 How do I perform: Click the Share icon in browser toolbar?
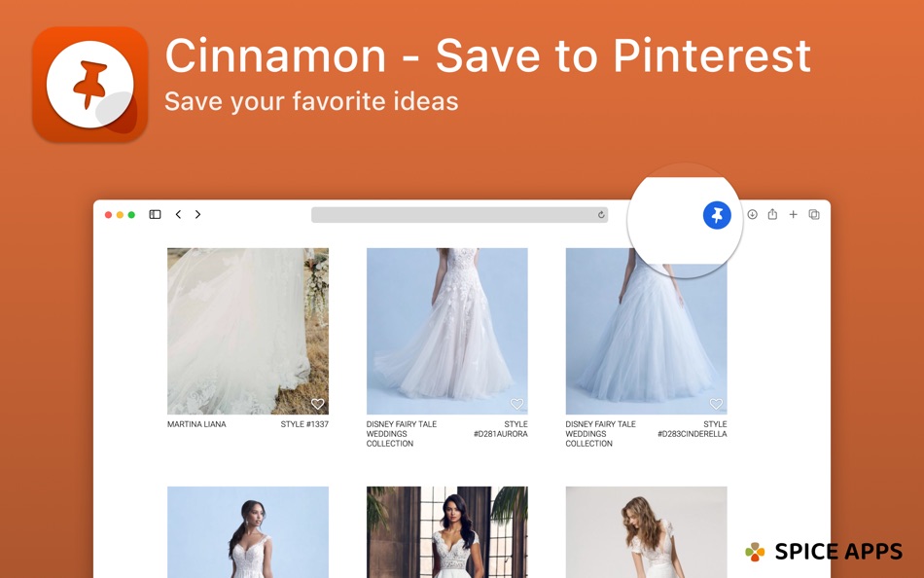772,214
